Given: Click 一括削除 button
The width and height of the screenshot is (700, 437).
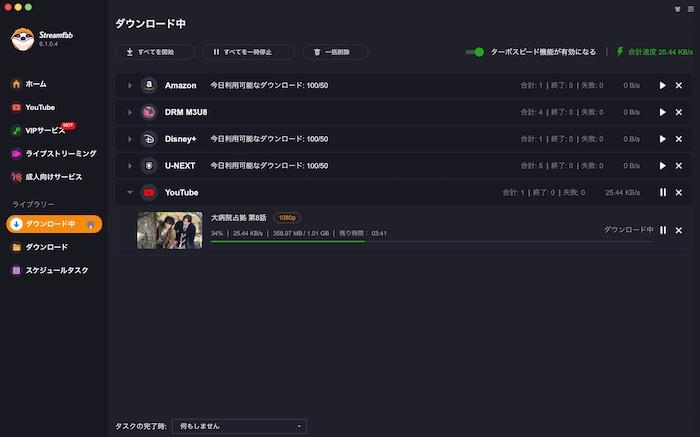Looking at the screenshot, I should tap(336, 52).
